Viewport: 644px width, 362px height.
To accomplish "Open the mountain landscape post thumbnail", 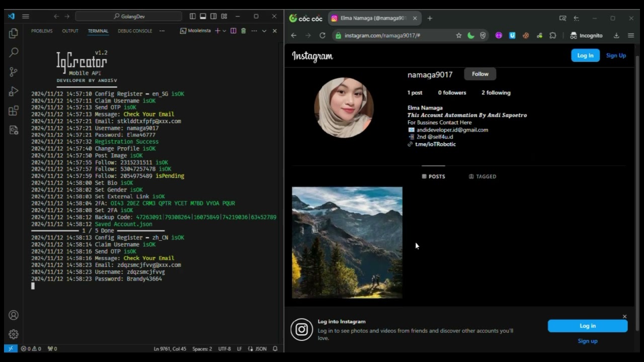I will point(347,242).
